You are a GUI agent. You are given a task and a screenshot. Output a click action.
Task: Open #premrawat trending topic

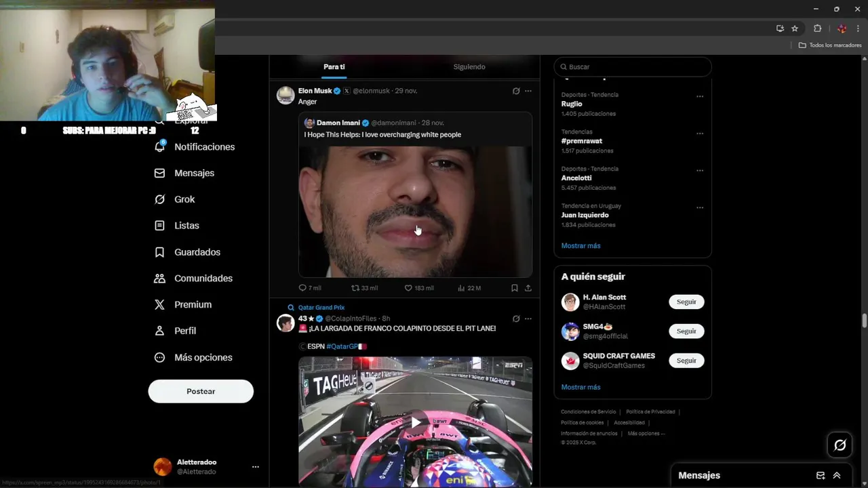[x=582, y=141]
